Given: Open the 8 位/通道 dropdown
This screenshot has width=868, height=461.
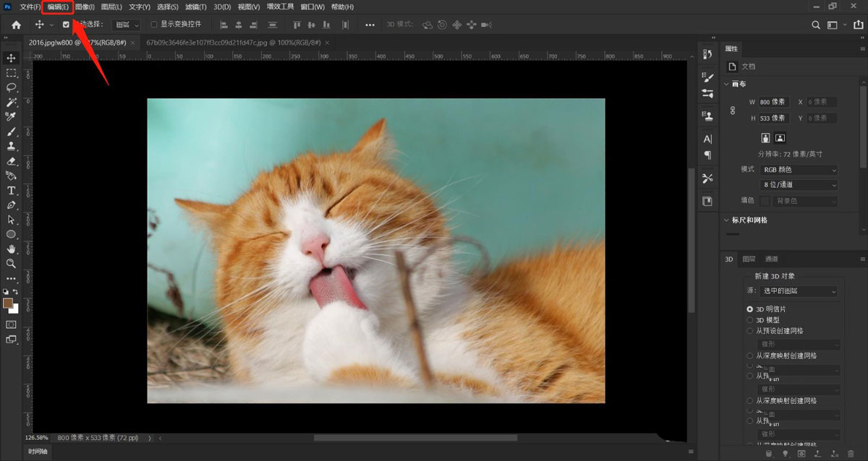Looking at the screenshot, I should 798,185.
